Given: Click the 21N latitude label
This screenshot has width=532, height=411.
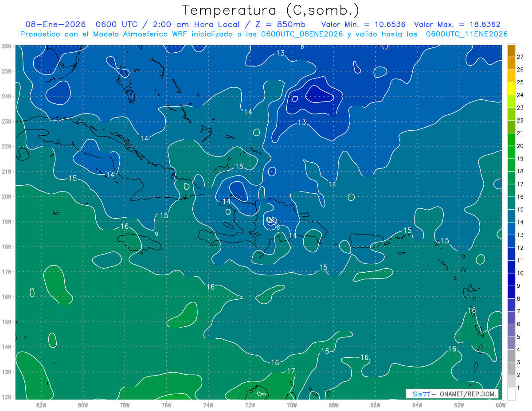Looking at the screenshot, I should [x=6, y=171].
